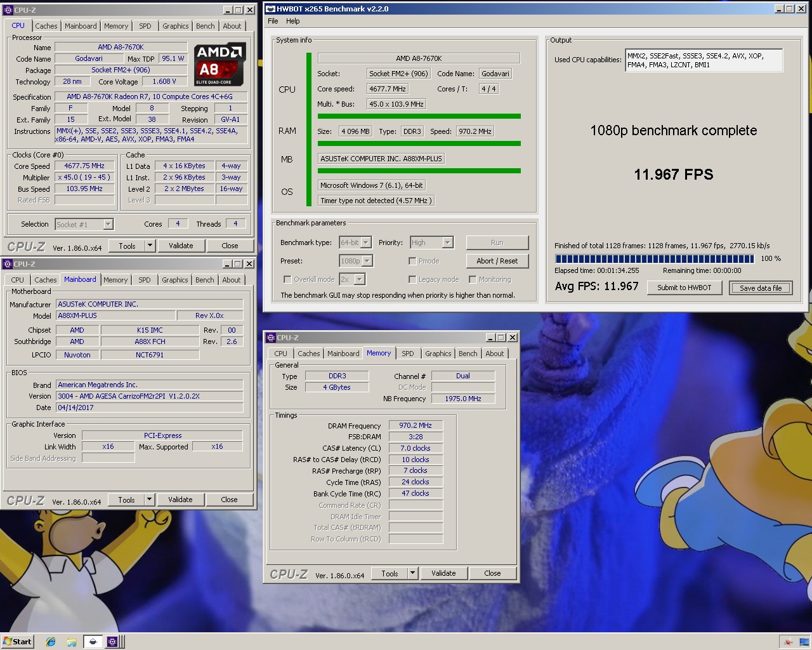
Task: Open SPD tab in the CPU window
Action: click(x=145, y=26)
